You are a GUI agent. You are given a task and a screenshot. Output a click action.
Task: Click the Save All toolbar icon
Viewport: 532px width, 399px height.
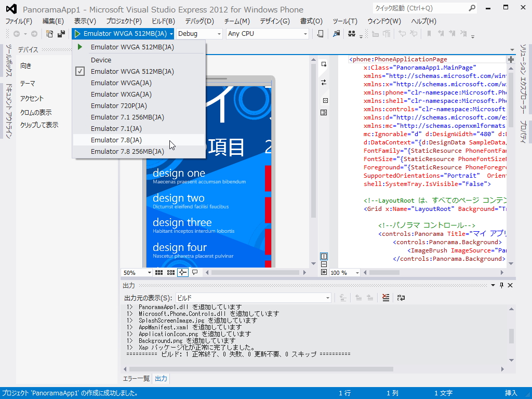[x=61, y=34]
